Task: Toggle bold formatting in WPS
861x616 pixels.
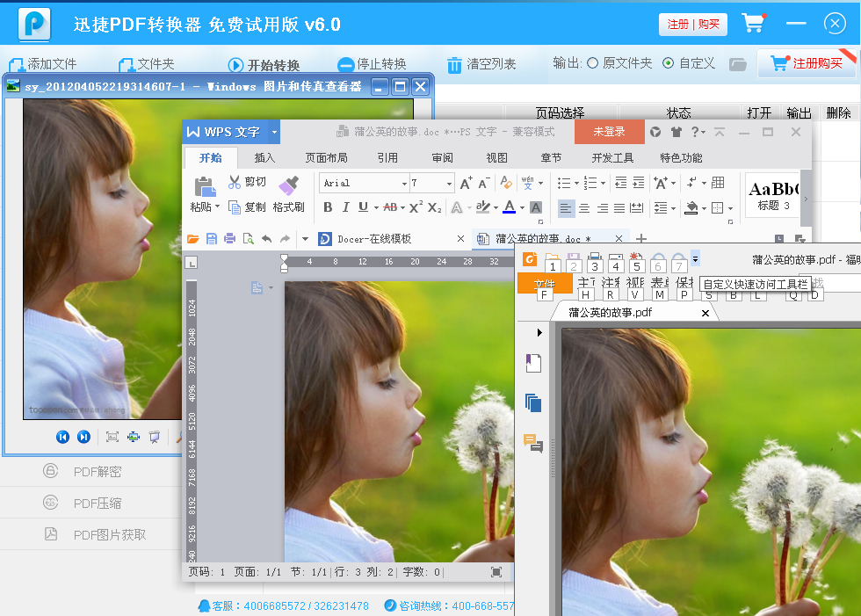Action: [328, 207]
